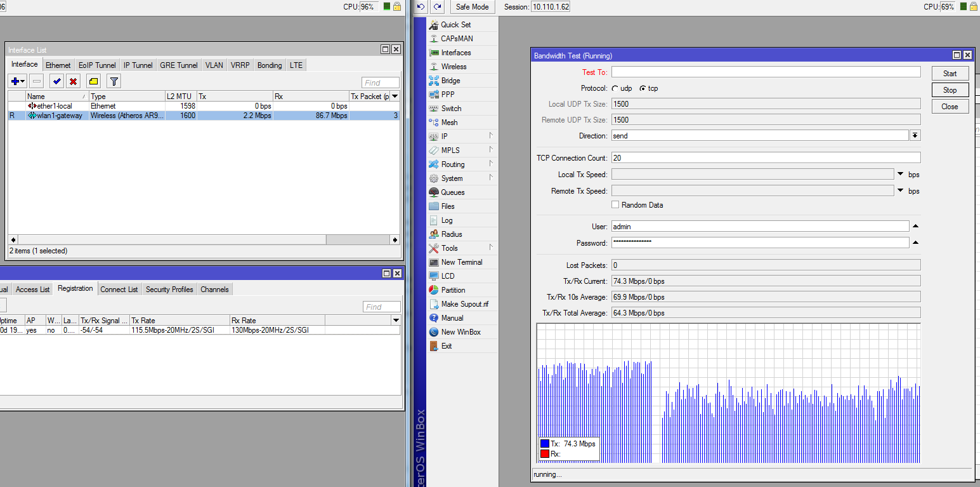This screenshot has height=487, width=980.
Task: Click the red X Disable button
Action: point(74,81)
